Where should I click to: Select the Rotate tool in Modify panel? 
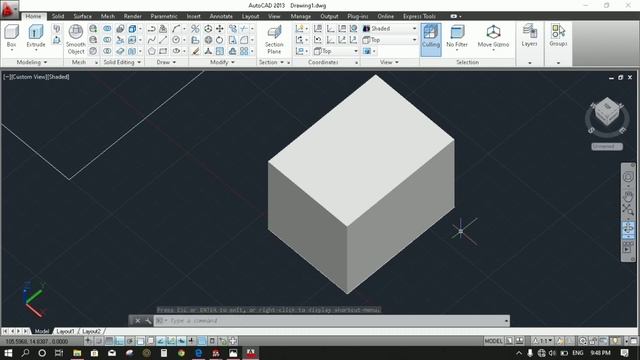[220, 40]
